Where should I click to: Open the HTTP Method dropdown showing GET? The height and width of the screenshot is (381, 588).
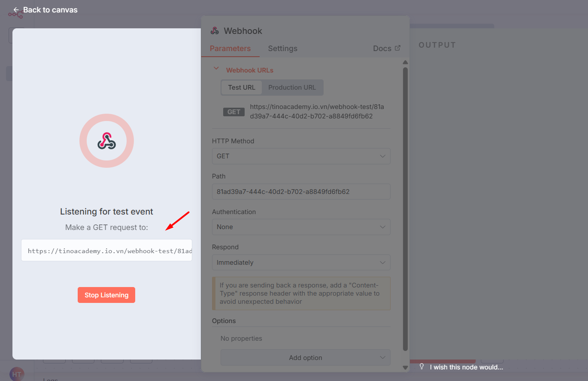click(301, 156)
